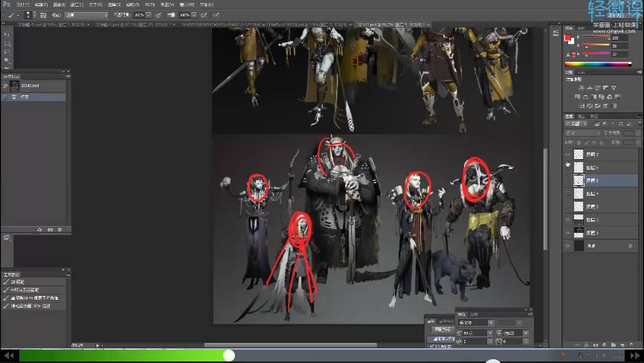Enable pressure for size icon in options bar
The width and height of the screenshot is (644, 363).
pyautogui.click(x=216, y=15)
